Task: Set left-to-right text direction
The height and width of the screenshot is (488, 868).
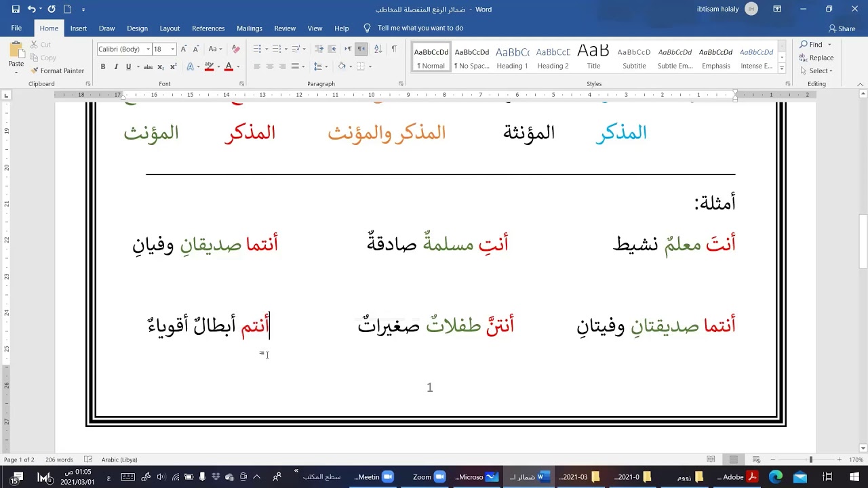Action: [x=348, y=49]
